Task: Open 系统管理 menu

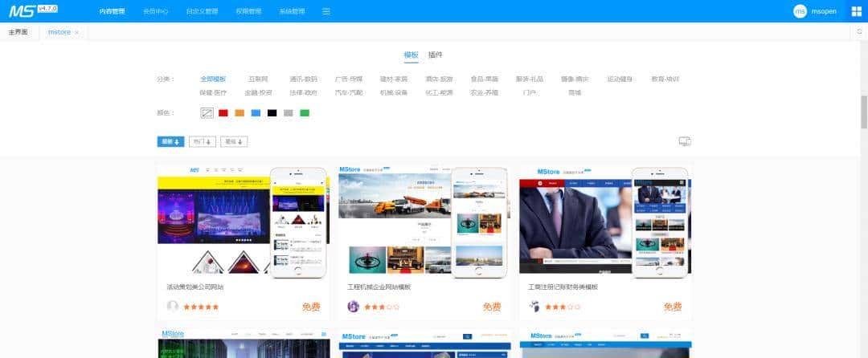Action: 292,11
